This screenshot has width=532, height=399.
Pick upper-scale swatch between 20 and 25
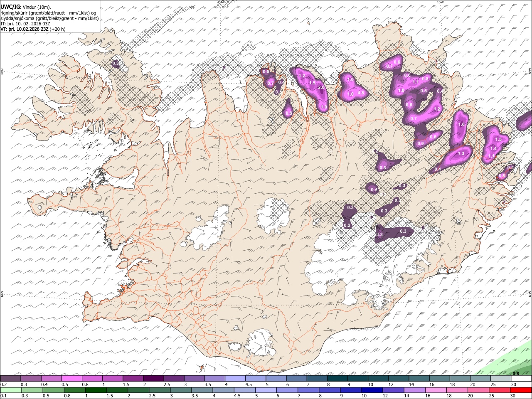tap(480, 379)
